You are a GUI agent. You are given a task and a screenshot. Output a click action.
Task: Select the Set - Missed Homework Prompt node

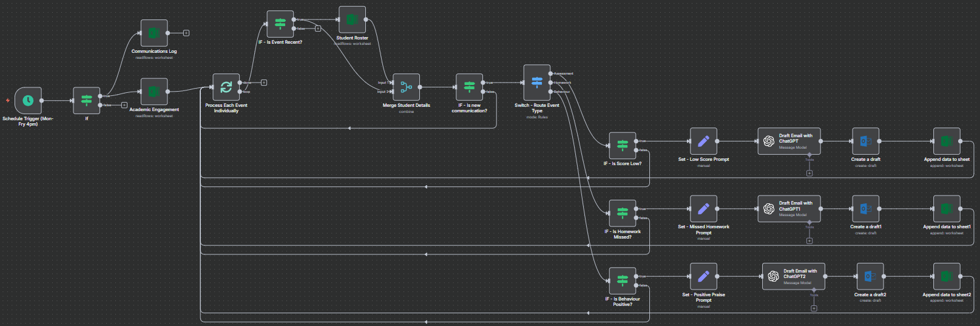pos(703,209)
